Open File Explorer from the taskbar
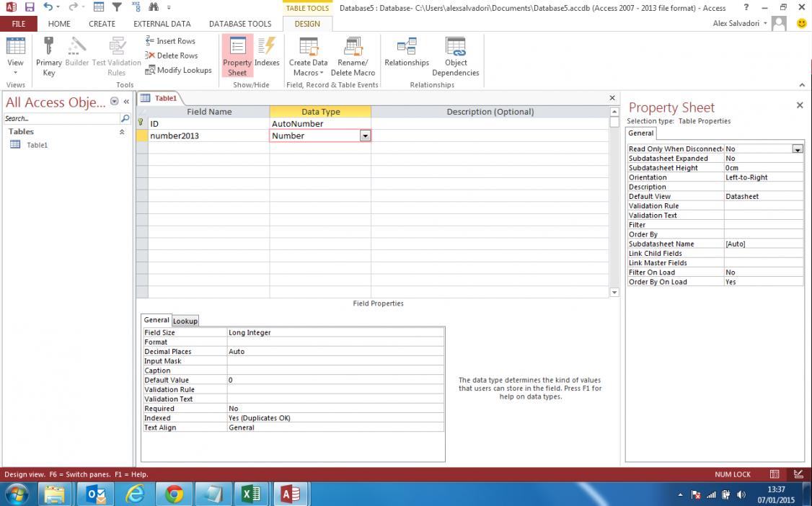The width and height of the screenshot is (812, 506). (54, 494)
